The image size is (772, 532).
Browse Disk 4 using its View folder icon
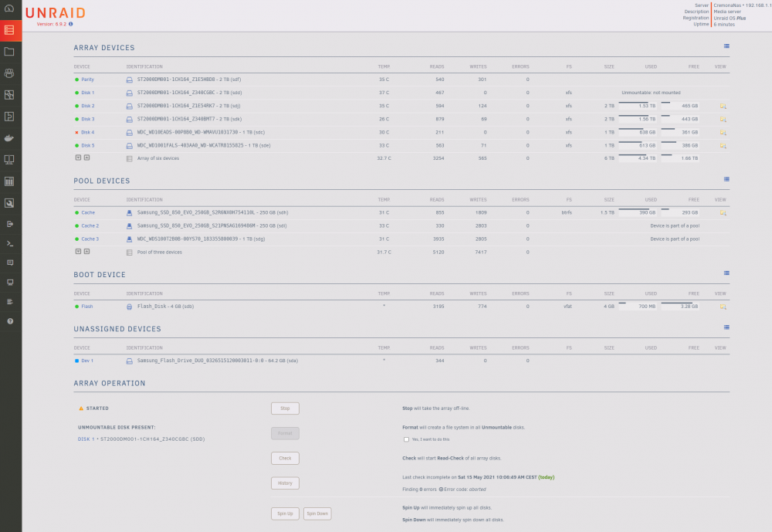[x=723, y=133]
